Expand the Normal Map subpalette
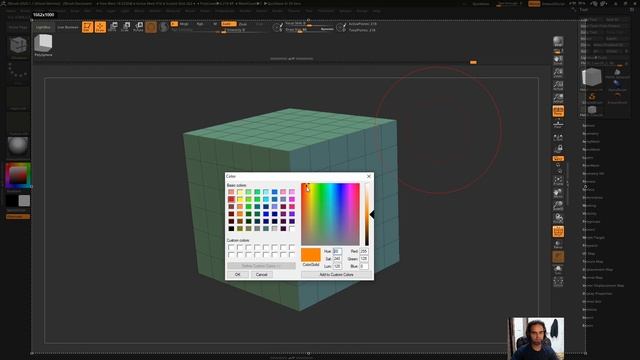Image resolution: width=640 pixels, height=360 pixels. [593, 278]
